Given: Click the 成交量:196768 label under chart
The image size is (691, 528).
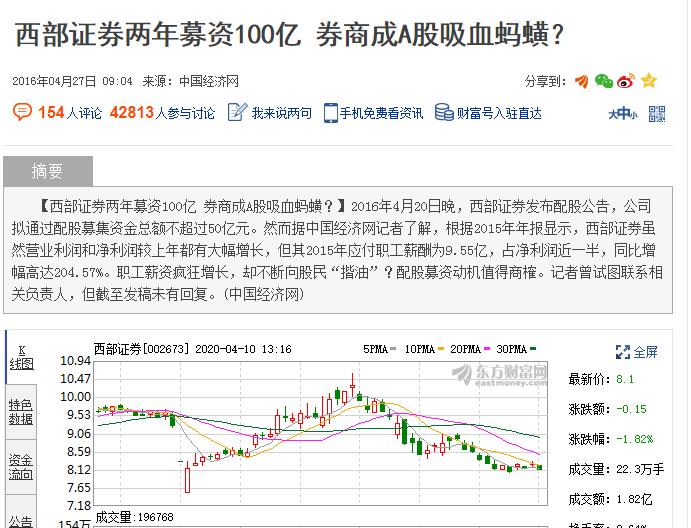Looking at the screenshot, I should coord(134,517).
